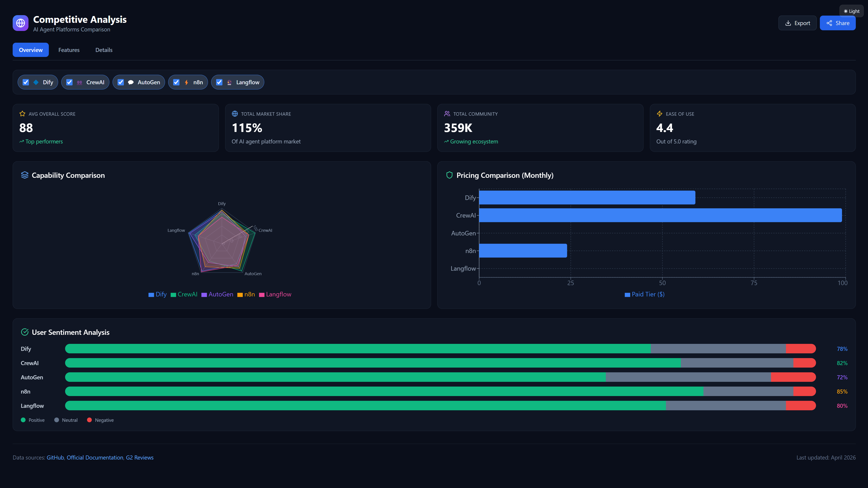868x488 pixels.
Task: Click the chat bubble icon in the AutoGen chip
Action: 131,82
